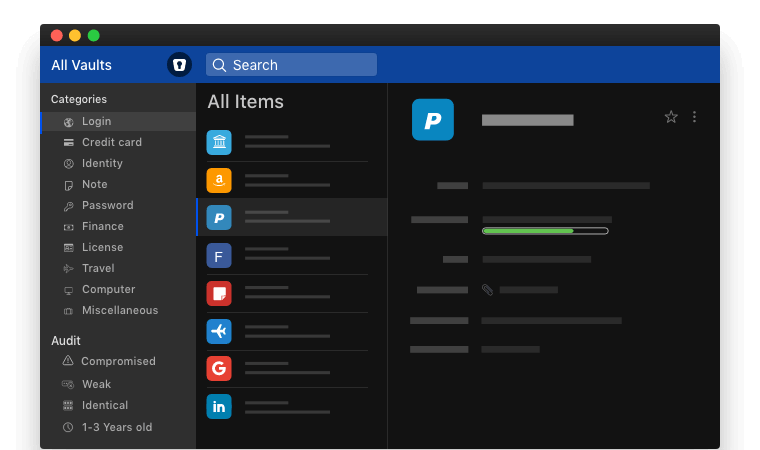The image size is (760, 450).
Task: Click the Search input field
Action: (291, 65)
